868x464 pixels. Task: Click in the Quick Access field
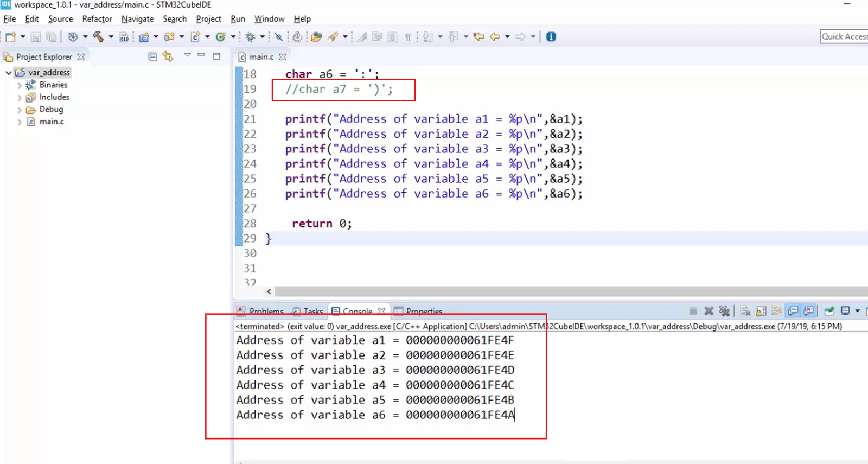point(844,36)
